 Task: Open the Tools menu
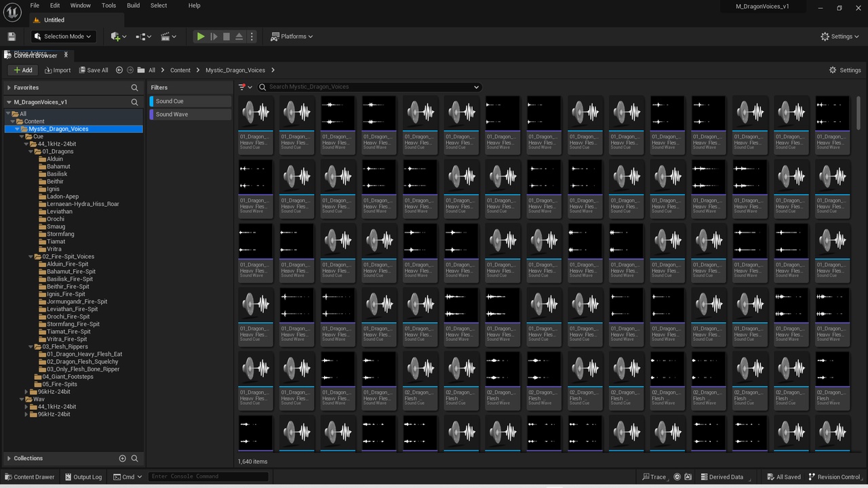click(x=108, y=5)
